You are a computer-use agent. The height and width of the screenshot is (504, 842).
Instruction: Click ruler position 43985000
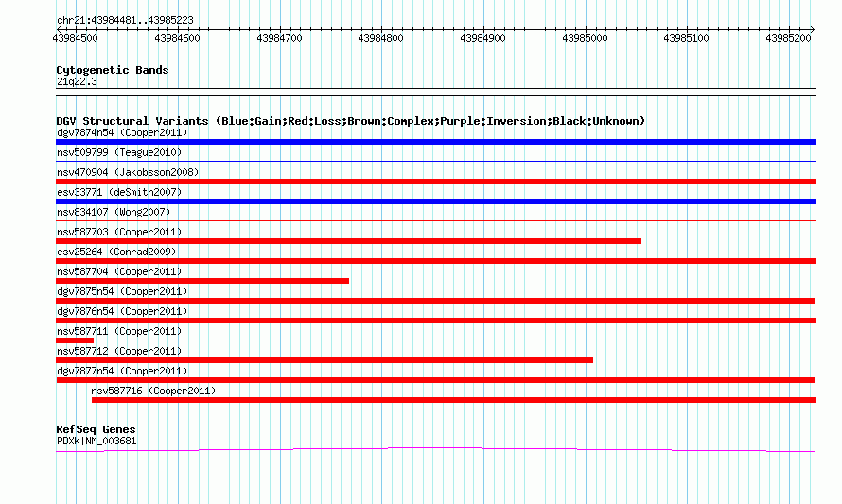click(x=585, y=38)
